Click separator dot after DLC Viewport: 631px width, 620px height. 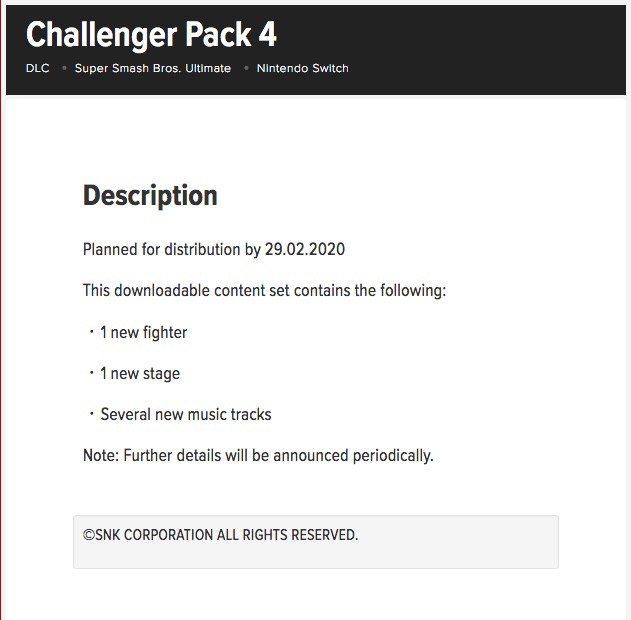tap(64, 68)
